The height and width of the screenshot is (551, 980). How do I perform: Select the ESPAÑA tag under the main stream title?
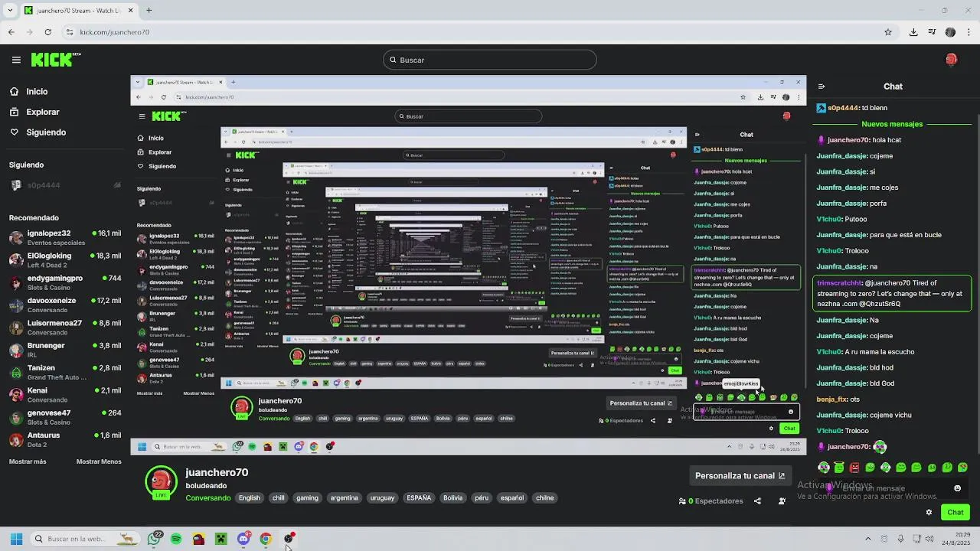419,498
